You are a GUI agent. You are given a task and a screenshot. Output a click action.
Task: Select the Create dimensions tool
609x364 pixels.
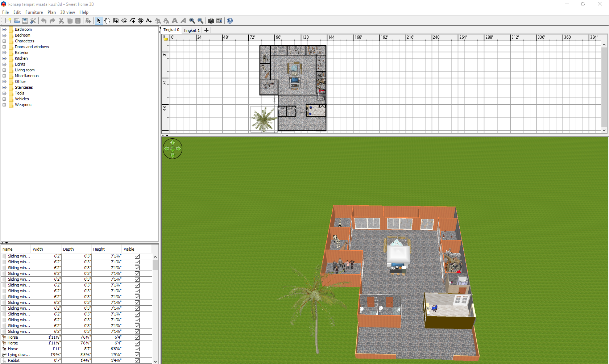141,21
